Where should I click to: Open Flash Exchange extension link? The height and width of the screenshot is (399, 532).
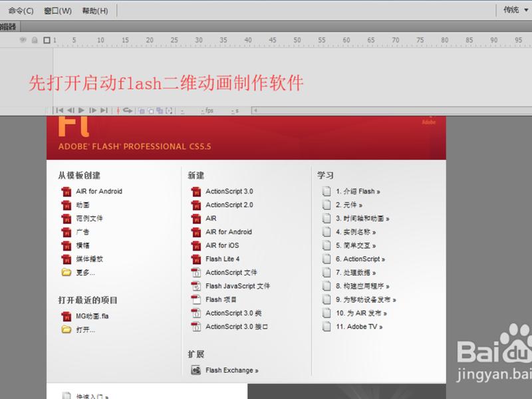[231, 370]
